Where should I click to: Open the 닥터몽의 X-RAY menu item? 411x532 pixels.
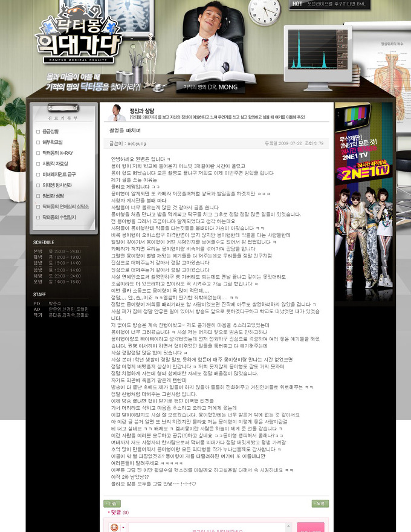[58, 153]
